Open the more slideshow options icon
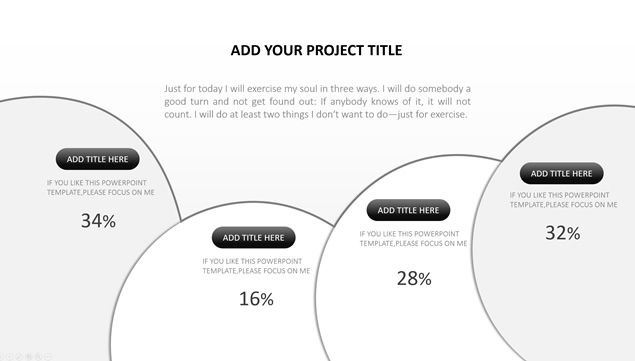Viewport: 635px width, 361px height. (x=48, y=357)
